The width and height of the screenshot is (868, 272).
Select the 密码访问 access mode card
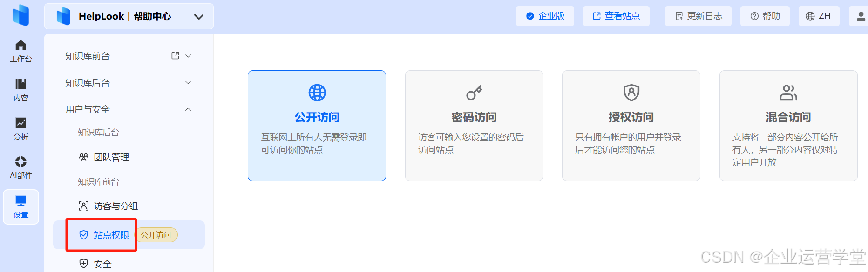point(474,126)
